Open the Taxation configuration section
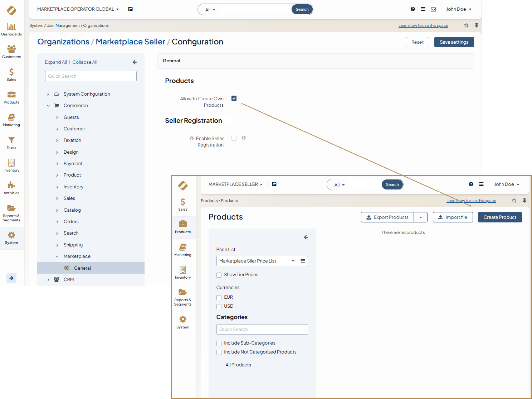Viewport: 532px width, 399px height. (x=72, y=140)
